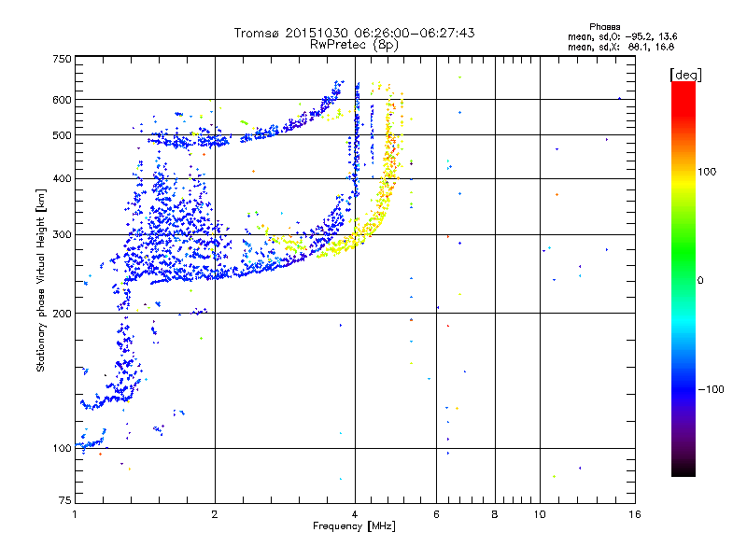The height and width of the screenshot is (560, 747).
Task: Click the y-axis tick label '600'
Action: pos(62,100)
